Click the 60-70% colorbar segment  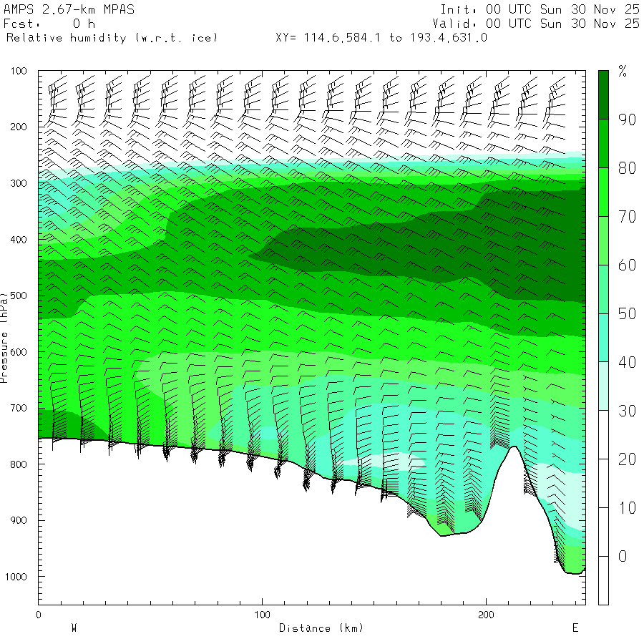click(x=603, y=240)
